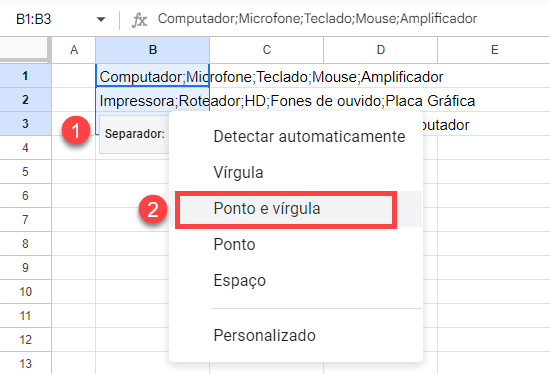Select column C header

(267, 50)
